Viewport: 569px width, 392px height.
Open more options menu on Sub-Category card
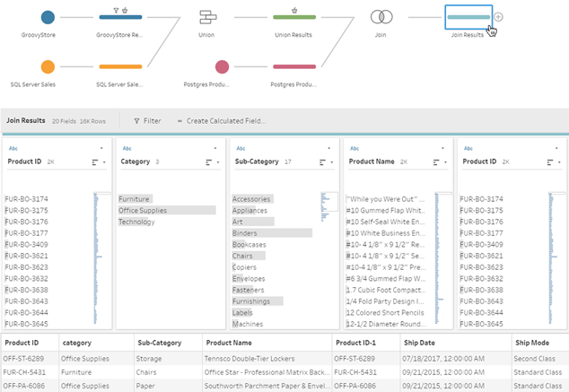tap(329, 148)
